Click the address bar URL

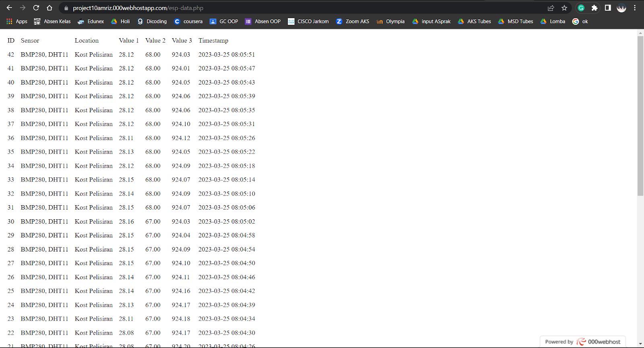[x=138, y=8]
